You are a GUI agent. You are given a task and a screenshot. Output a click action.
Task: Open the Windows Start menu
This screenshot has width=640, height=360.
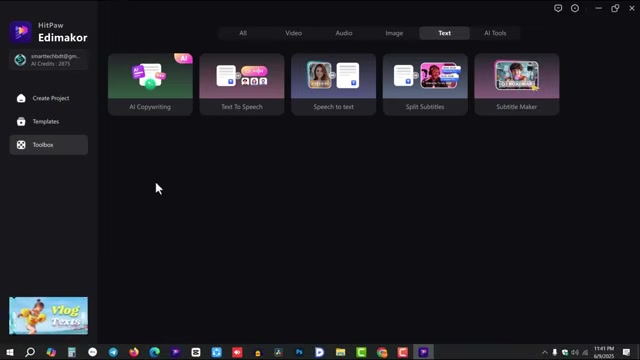click(x=10, y=352)
